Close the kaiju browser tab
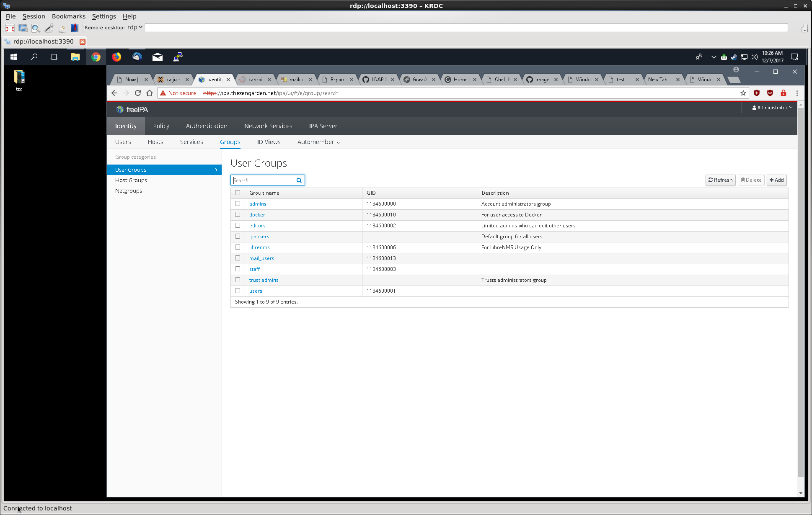The height and width of the screenshot is (515, 812). click(x=187, y=80)
